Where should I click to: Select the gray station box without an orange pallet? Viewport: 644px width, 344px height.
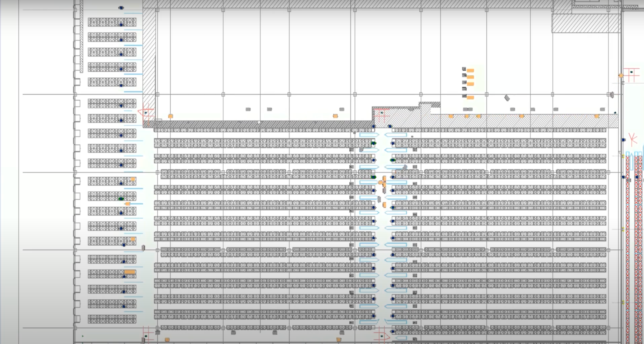[464, 89]
